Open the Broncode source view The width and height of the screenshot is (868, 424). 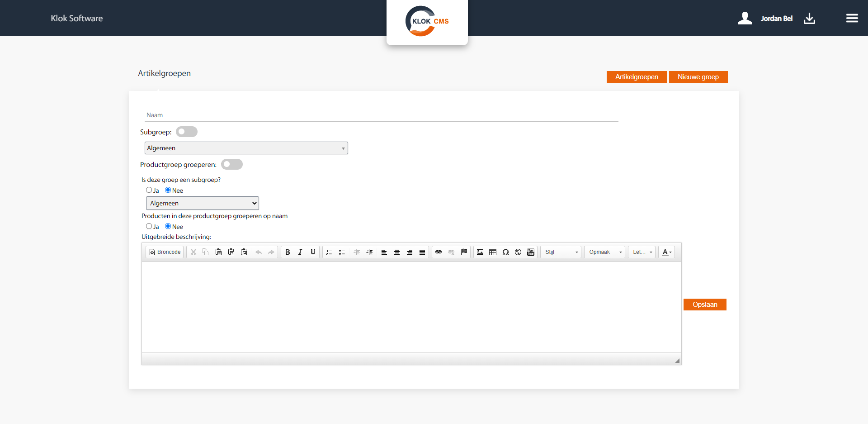[x=165, y=252]
